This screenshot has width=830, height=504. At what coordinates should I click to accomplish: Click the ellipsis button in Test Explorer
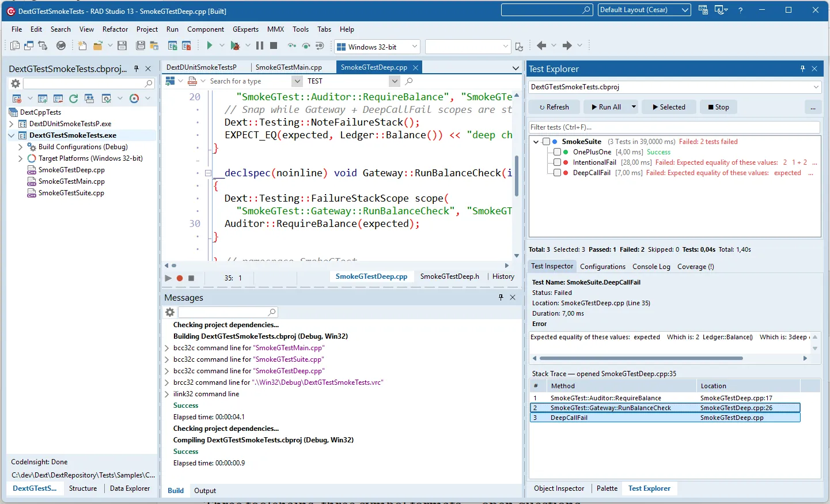tap(813, 107)
